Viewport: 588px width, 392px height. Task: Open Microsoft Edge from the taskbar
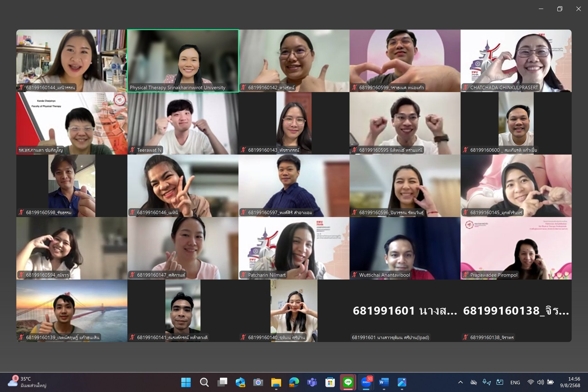294,382
